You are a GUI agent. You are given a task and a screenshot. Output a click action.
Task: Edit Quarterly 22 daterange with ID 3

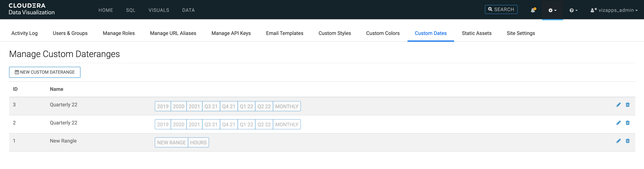pyautogui.click(x=618, y=105)
